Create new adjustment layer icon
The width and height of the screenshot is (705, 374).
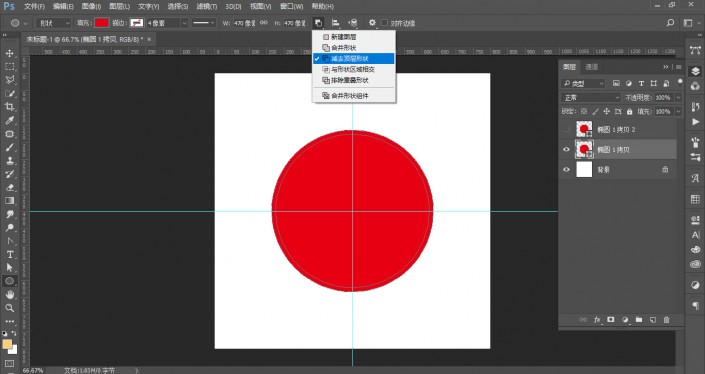(625, 320)
